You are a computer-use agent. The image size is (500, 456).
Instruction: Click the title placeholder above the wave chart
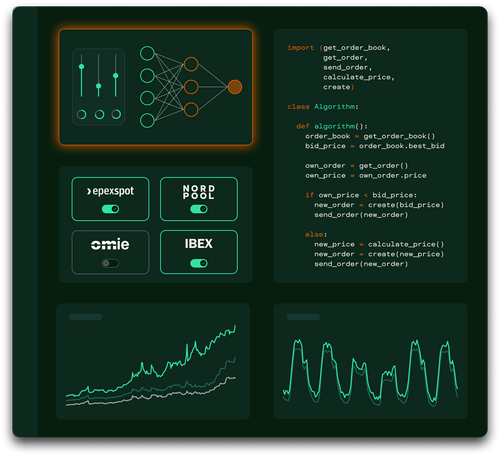pos(303,317)
